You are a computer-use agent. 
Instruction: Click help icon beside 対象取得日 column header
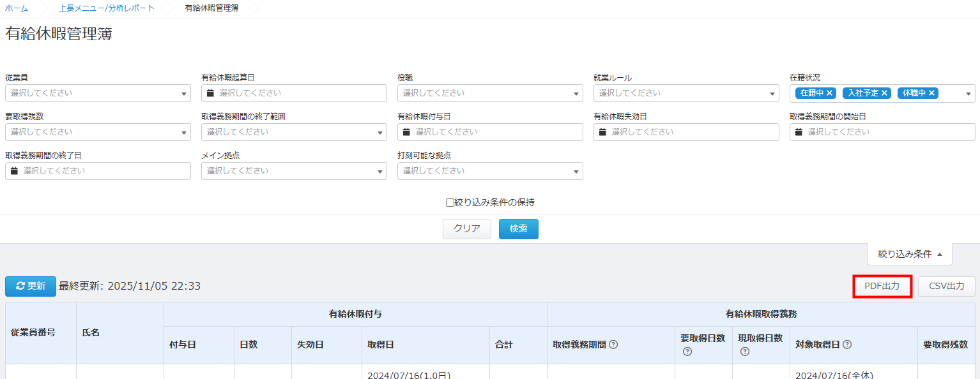(847, 345)
